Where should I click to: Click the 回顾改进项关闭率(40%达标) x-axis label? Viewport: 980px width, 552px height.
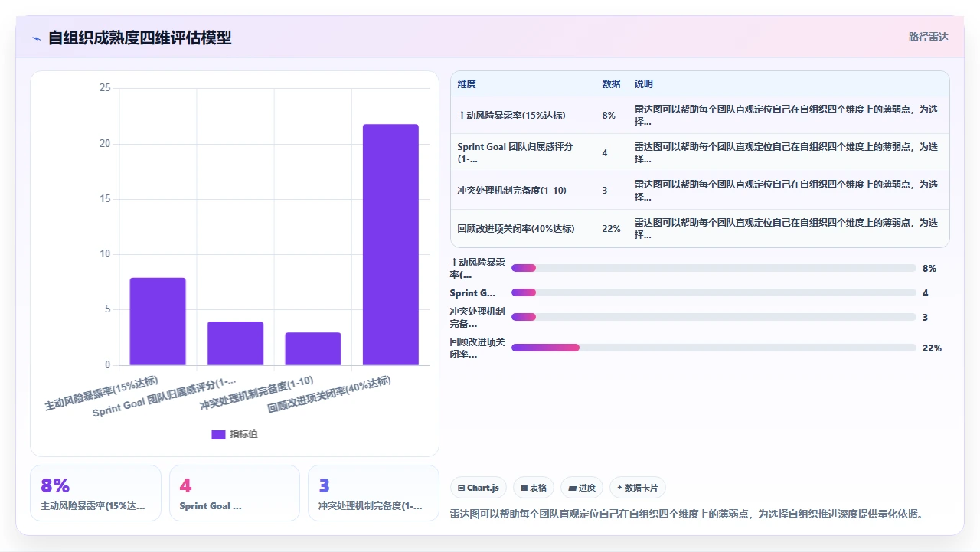pyautogui.click(x=330, y=395)
